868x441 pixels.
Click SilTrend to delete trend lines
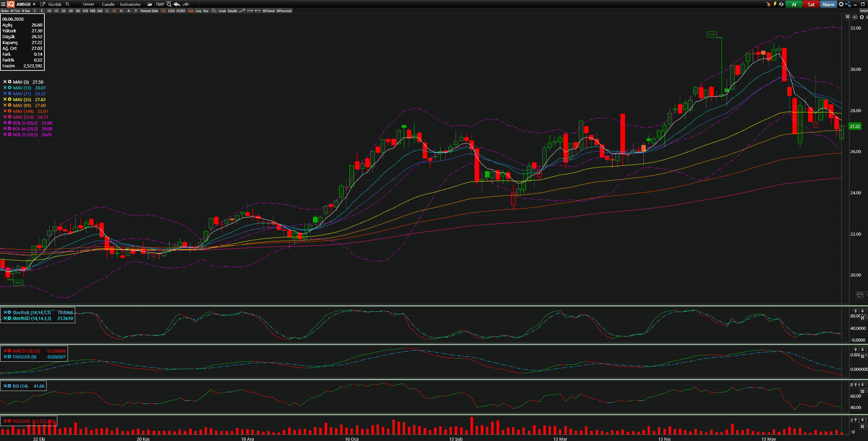tap(268, 11)
